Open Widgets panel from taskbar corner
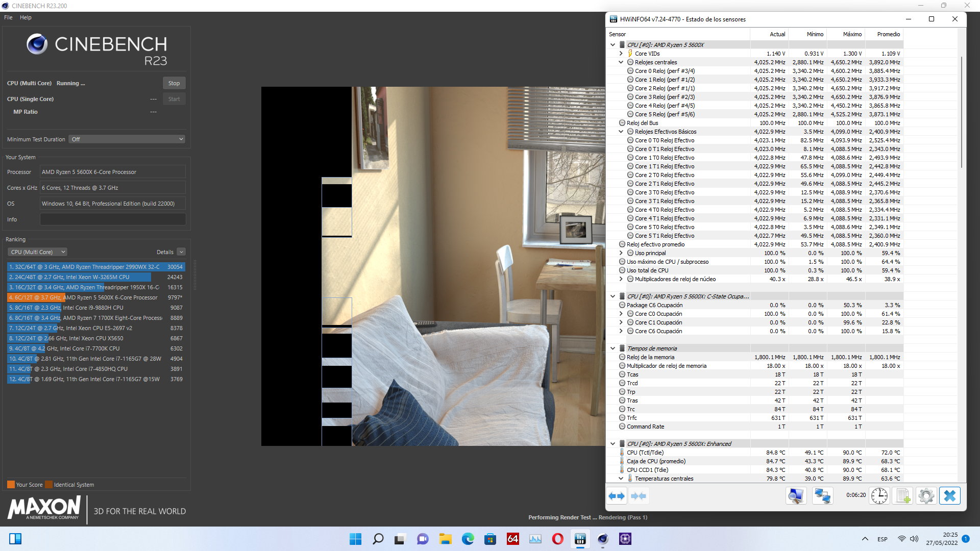The image size is (980, 551). coord(15,539)
